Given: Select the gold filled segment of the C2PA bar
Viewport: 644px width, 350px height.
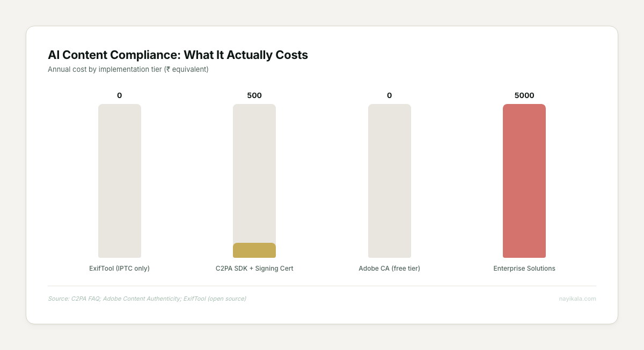Looking at the screenshot, I should click(254, 250).
